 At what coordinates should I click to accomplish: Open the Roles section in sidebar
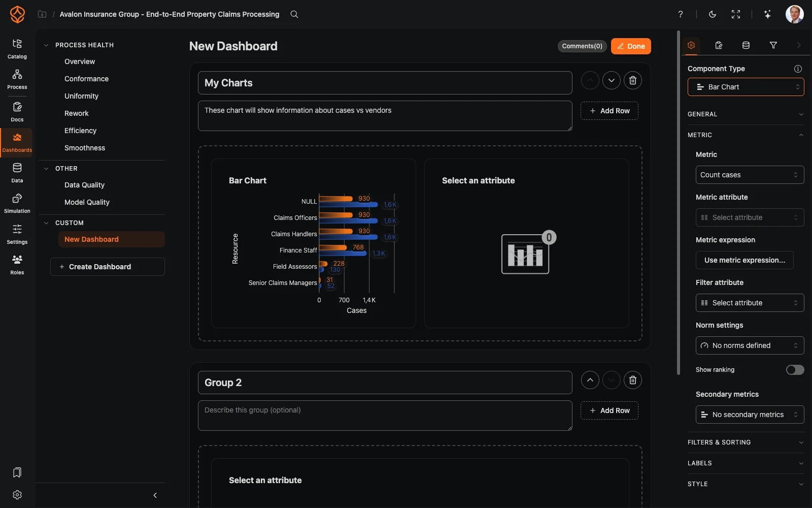(x=17, y=265)
